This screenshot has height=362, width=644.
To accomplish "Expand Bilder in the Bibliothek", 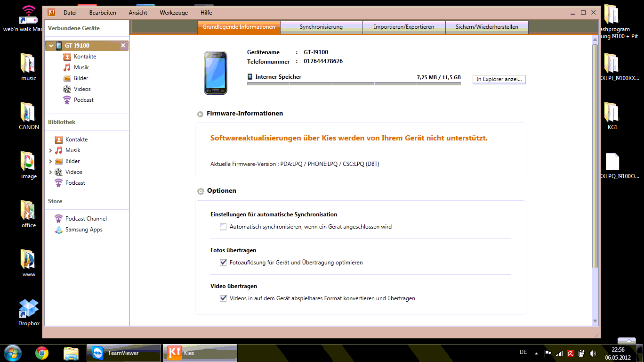I will [x=50, y=161].
